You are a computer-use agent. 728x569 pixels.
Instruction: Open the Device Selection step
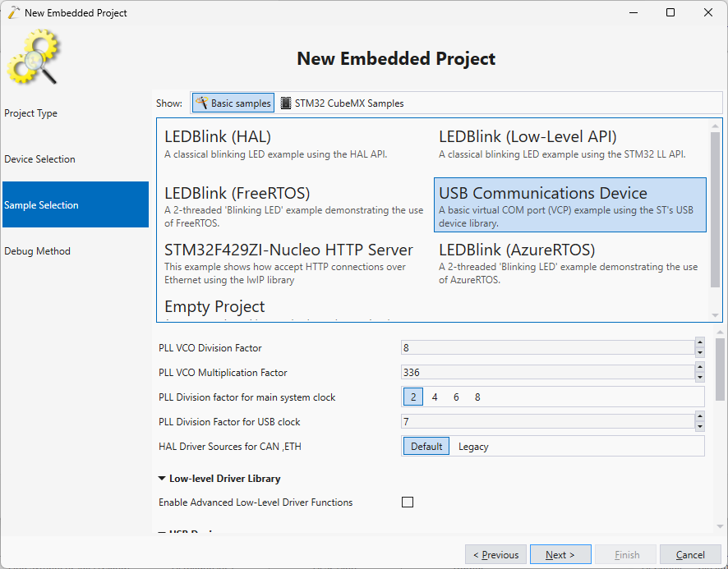39,159
